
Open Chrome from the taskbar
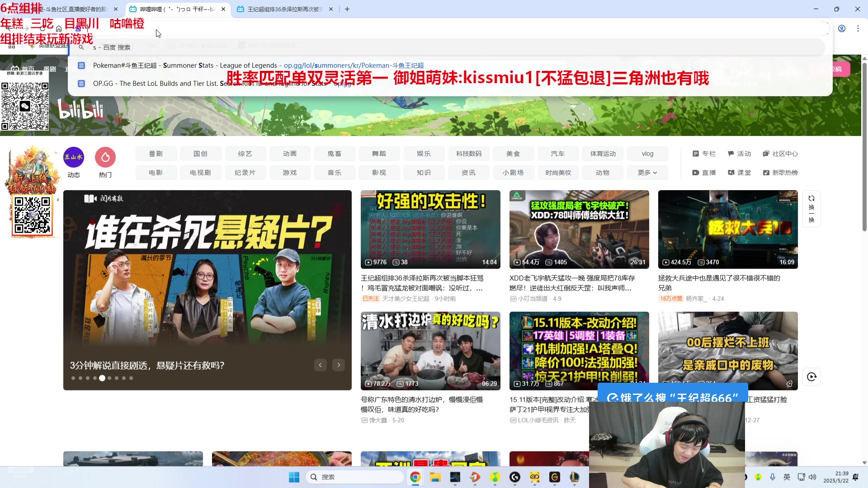coord(415,477)
